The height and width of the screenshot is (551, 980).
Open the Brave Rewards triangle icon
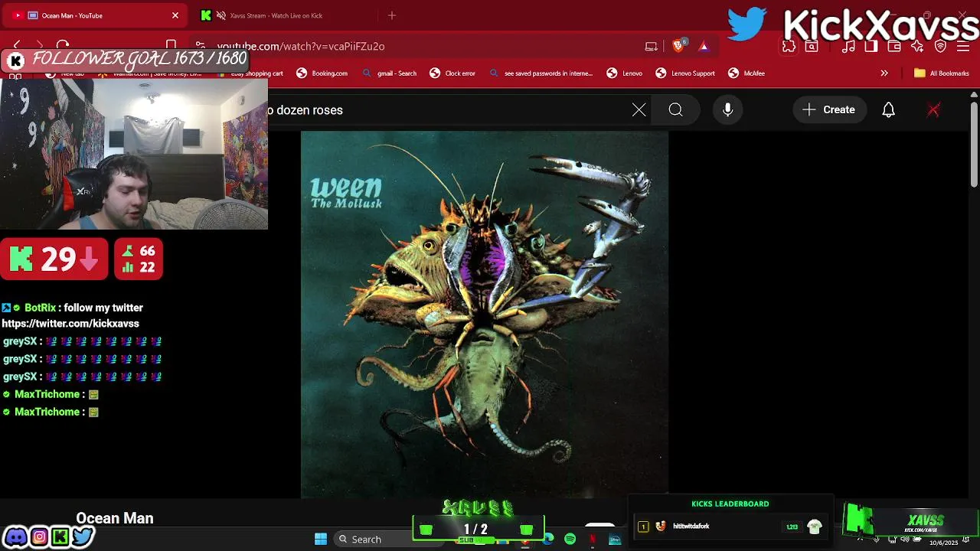pyautogui.click(x=704, y=46)
